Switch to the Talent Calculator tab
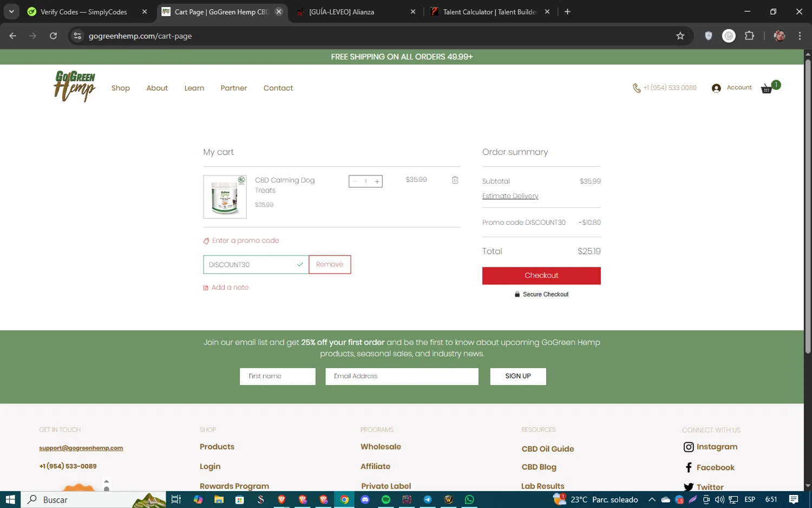This screenshot has height=508, width=812. pos(490,11)
